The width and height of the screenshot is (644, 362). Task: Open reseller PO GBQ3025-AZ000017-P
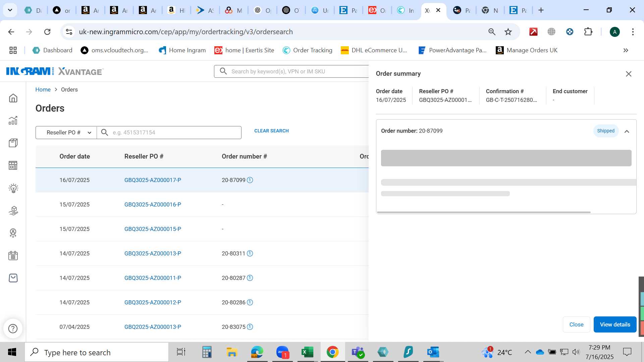(153, 180)
